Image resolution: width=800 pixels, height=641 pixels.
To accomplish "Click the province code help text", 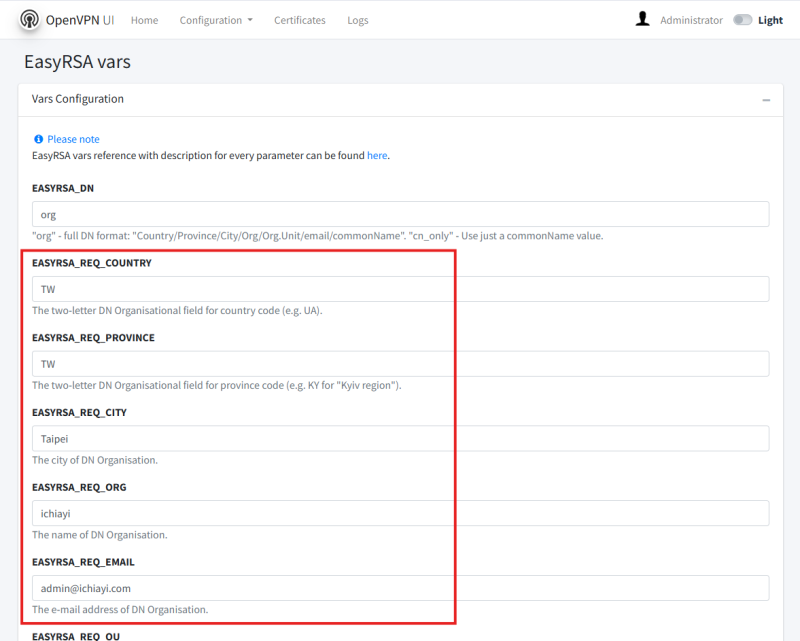I will [x=217, y=385].
